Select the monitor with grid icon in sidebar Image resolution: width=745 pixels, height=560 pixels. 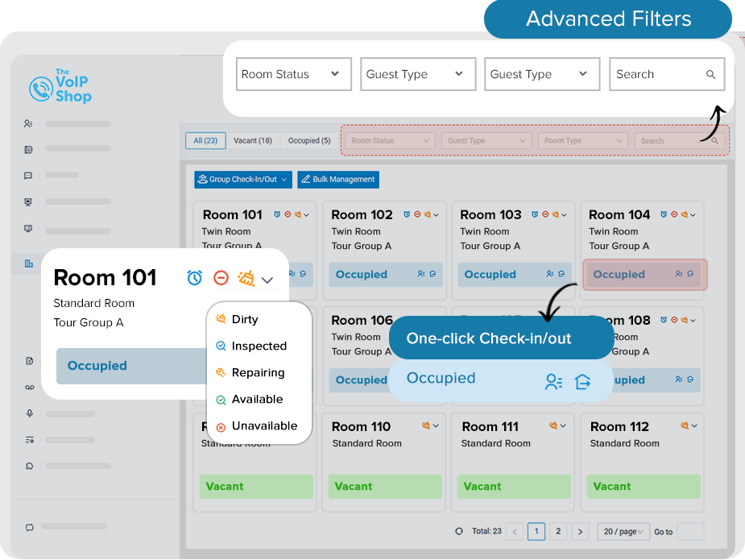(28, 228)
